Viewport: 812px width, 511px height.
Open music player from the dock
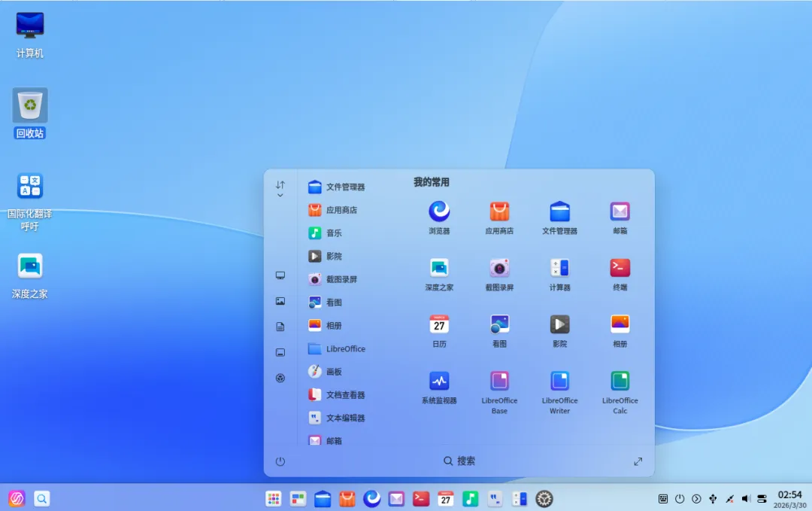[470, 498]
